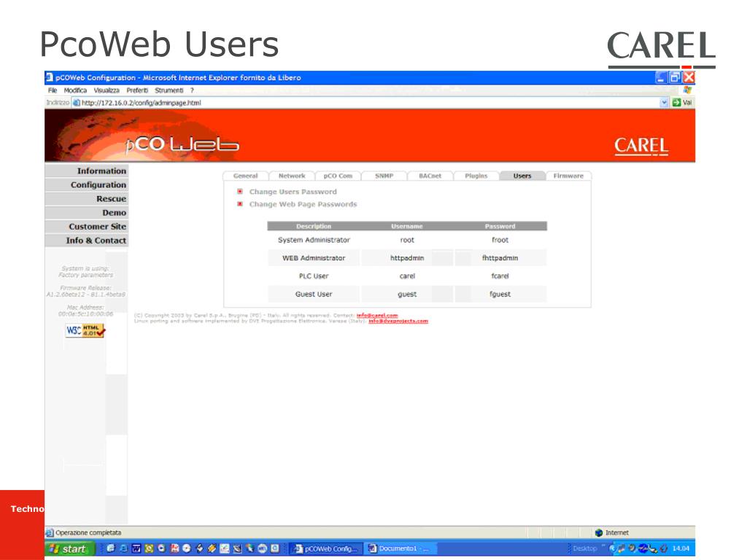Switch to the Plugins tab
Viewport: 747px width, 560px height.
(x=476, y=176)
